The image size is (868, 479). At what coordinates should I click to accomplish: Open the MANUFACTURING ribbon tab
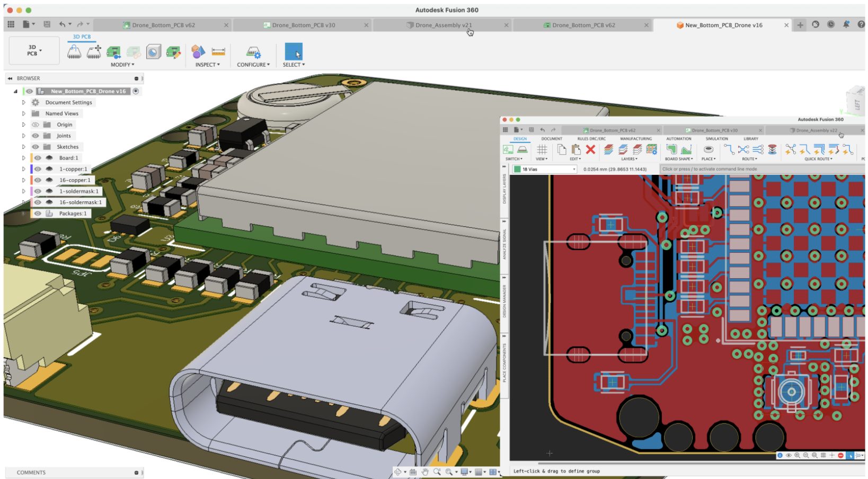636,139
